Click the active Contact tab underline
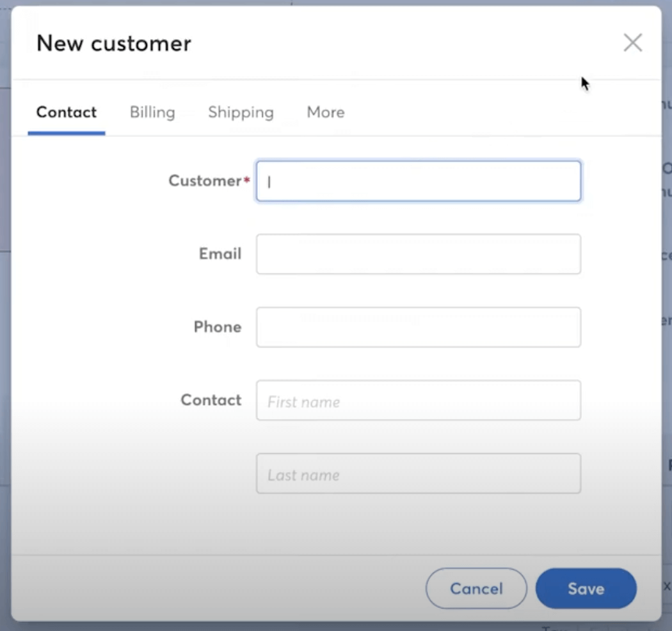 (66, 132)
